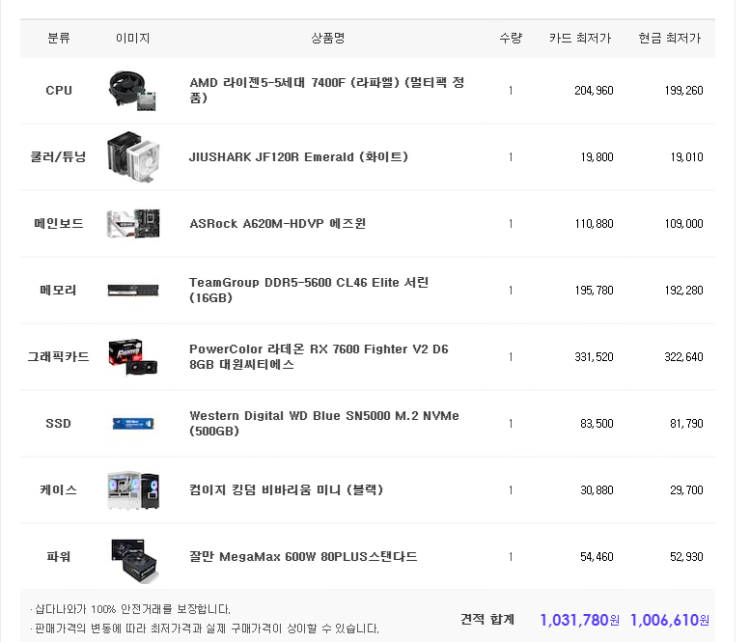The height and width of the screenshot is (642, 750).
Task: Open the JIUSHARK JF120R Emerald product link
Action: coord(298,157)
